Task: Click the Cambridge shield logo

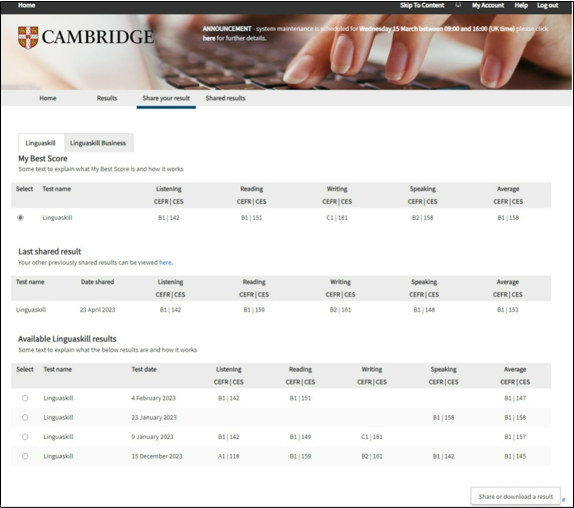Action: pos(28,37)
